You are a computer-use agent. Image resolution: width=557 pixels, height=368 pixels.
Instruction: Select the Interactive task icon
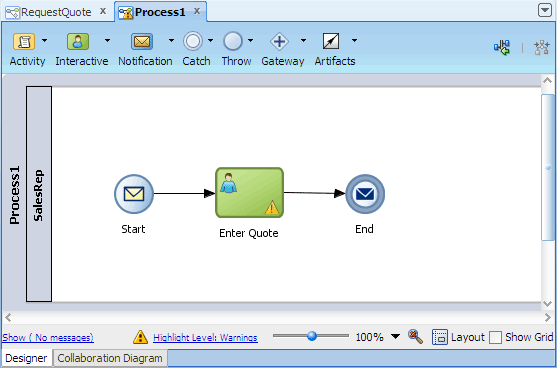78,41
